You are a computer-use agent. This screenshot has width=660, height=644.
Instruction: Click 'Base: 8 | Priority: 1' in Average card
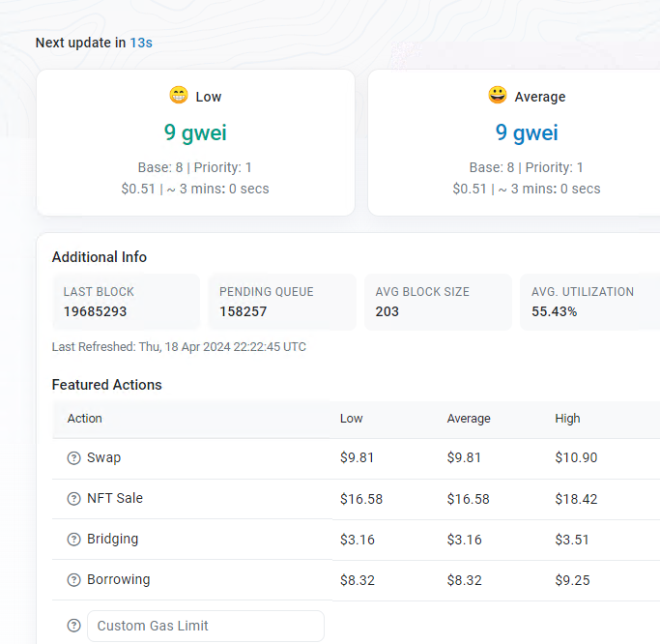[x=526, y=167]
